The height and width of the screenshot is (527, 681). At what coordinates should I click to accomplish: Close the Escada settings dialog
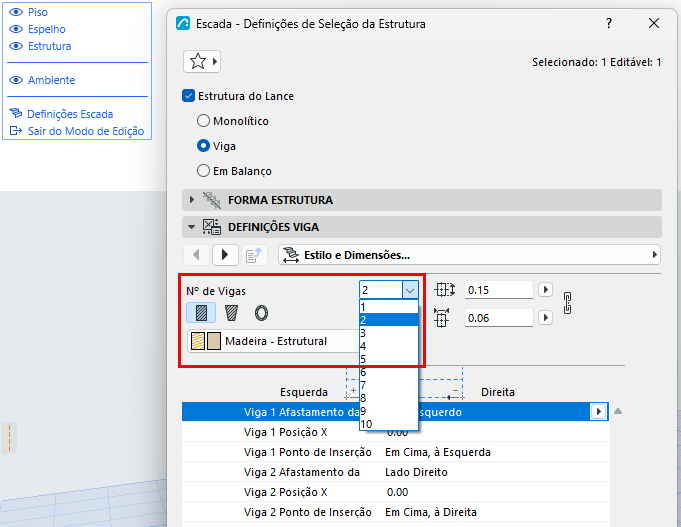pos(654,23)
